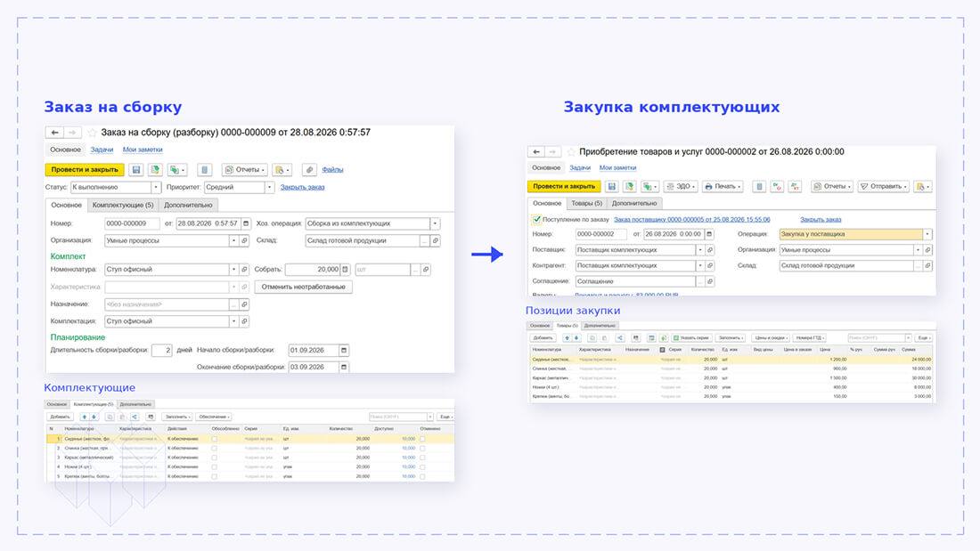This screenshot has width=980, height=551.
Task: Switch to Дополнительно tab in Заказ на сборку
Action: point(188,205)
